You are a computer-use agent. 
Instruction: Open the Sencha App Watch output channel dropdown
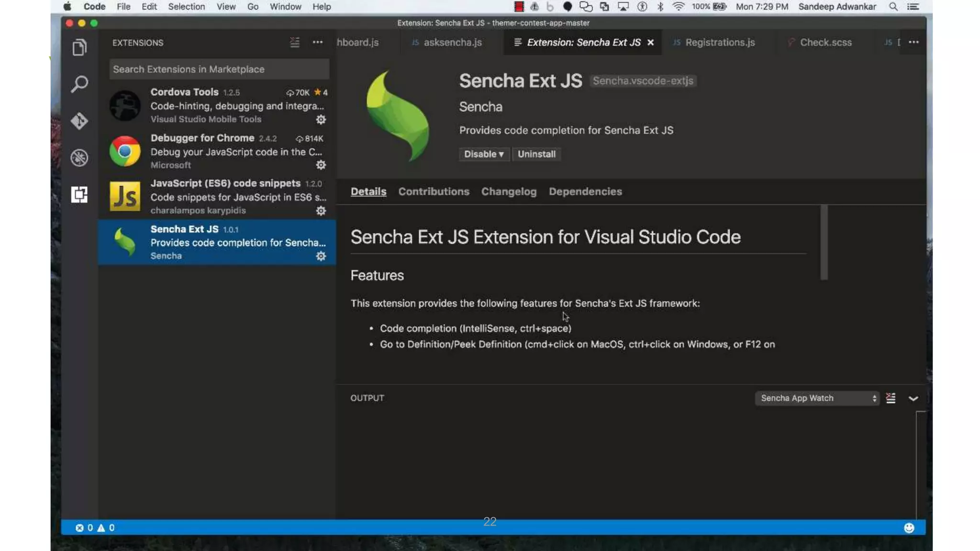817,398
